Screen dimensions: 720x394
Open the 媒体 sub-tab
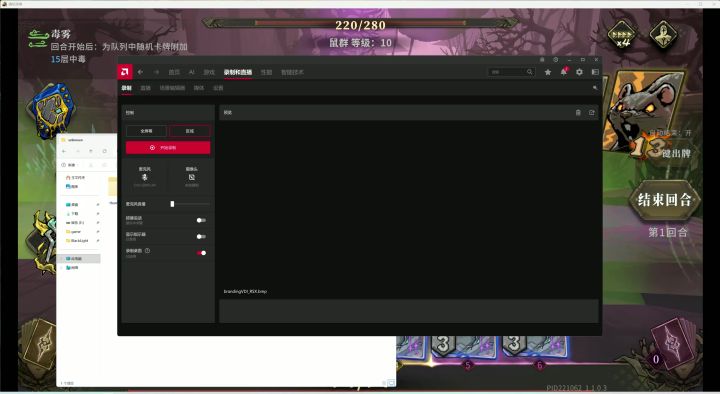coord(199,88)
